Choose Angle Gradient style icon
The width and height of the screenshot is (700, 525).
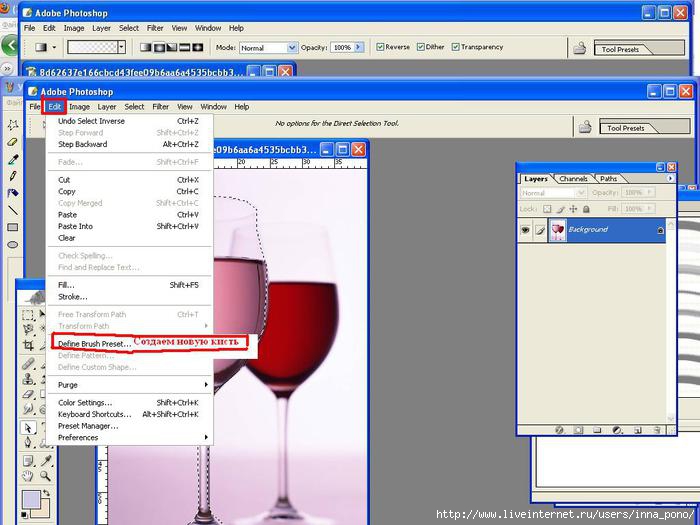171,47
